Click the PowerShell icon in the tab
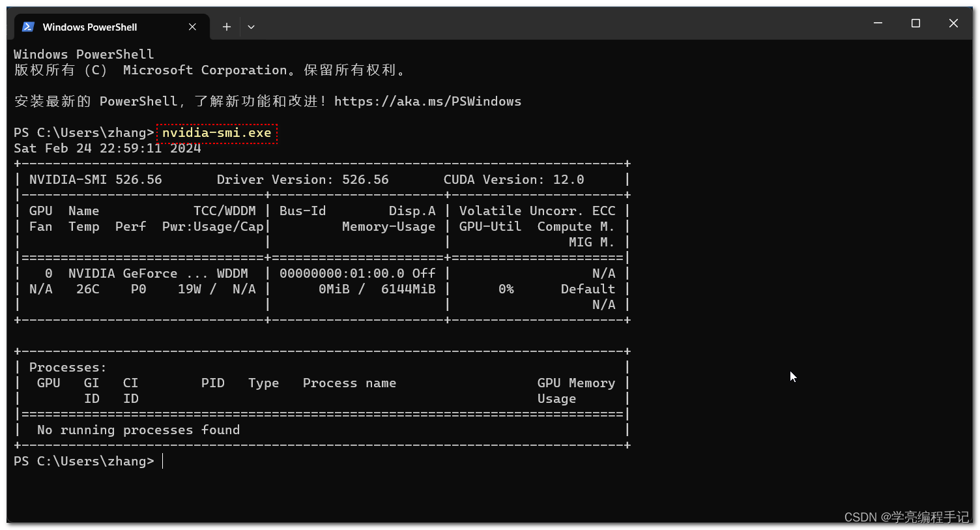The width and height of the screenshot is (980, 530). pyautogui.click(x=28, y=27)
